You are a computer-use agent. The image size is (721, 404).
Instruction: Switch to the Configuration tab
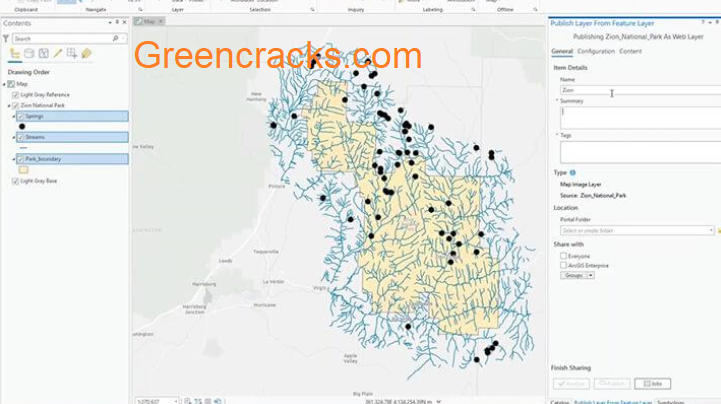pos(596,51)
